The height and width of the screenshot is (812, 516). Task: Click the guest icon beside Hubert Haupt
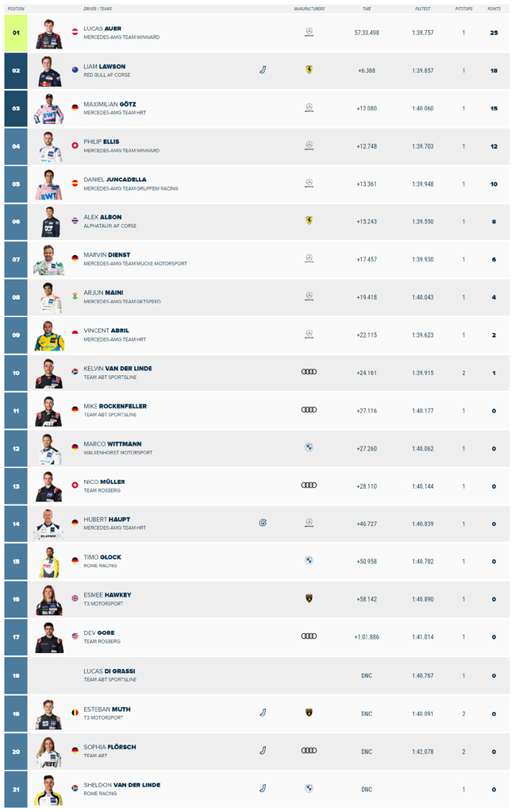tap(263, 523)
